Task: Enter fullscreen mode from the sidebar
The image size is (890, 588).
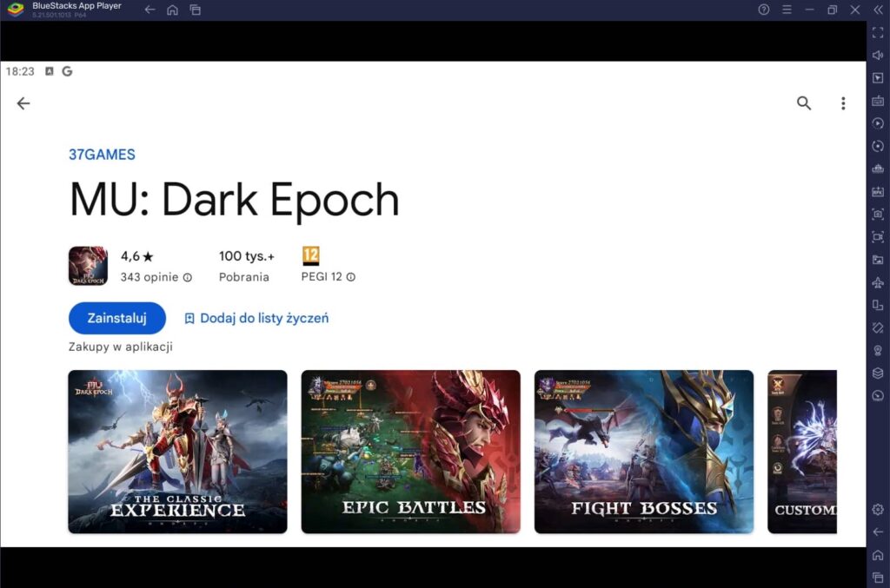Action: coord(878,32)
